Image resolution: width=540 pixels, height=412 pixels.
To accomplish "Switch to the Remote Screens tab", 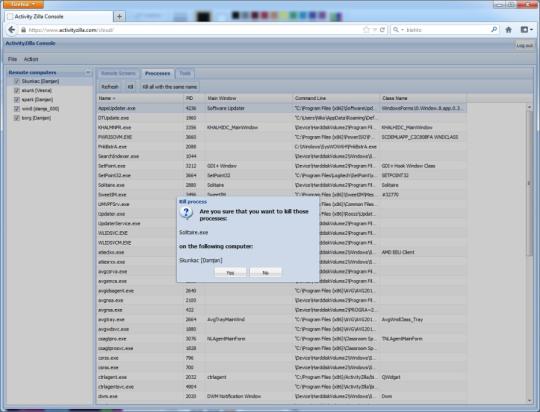I will click(x=118, y=73).
